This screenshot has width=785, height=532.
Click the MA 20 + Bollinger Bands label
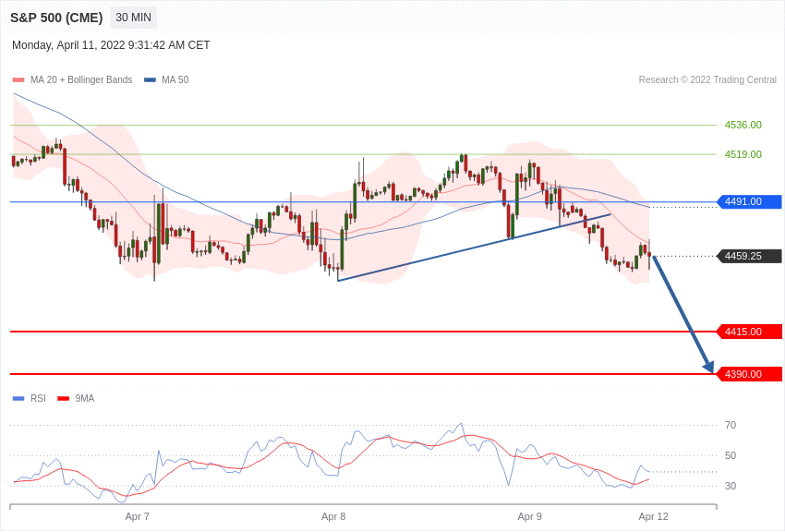click(x=81, y=79)
